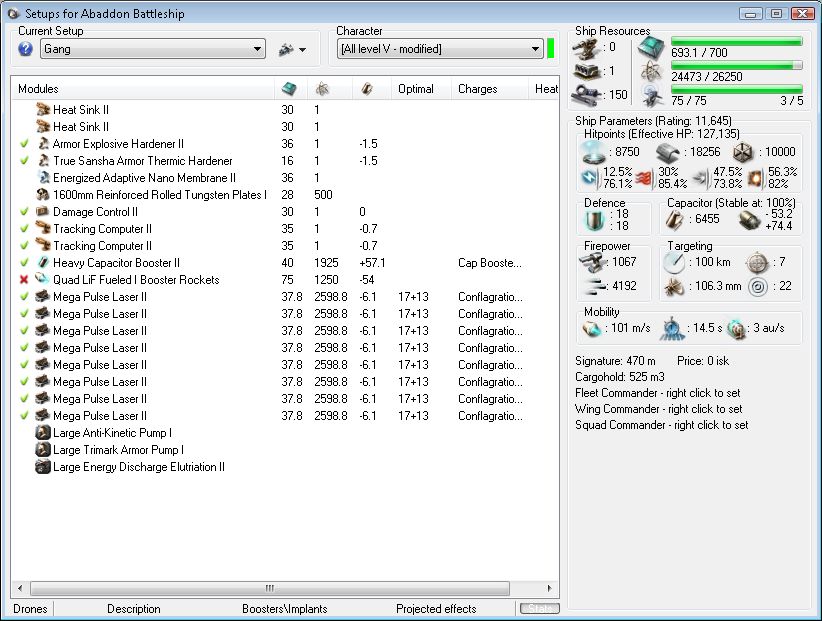
Task: Sort by the powergrid column header icon
Action: coord(322,89)
